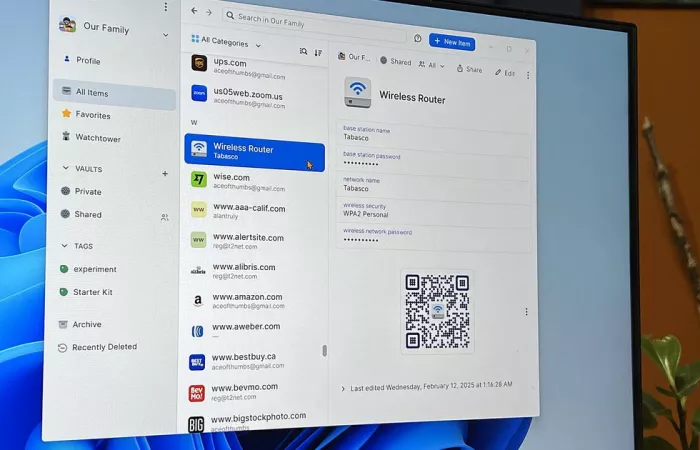Open the three-dot menu beside QR code
The width and height of the screenshot is (700, 450).
(526, 312)
